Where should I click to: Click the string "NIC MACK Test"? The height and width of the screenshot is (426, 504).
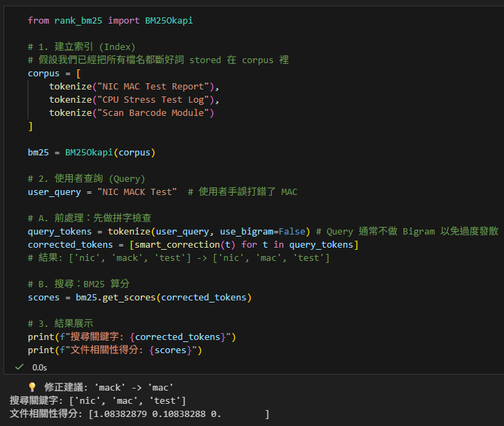[x=137, y=192]
